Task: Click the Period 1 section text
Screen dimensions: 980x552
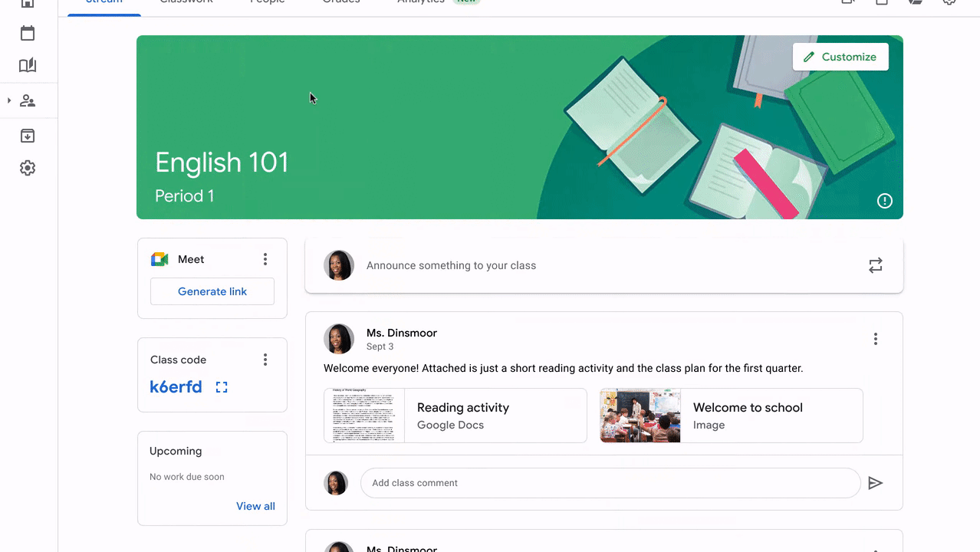Action: click(185, 195)
